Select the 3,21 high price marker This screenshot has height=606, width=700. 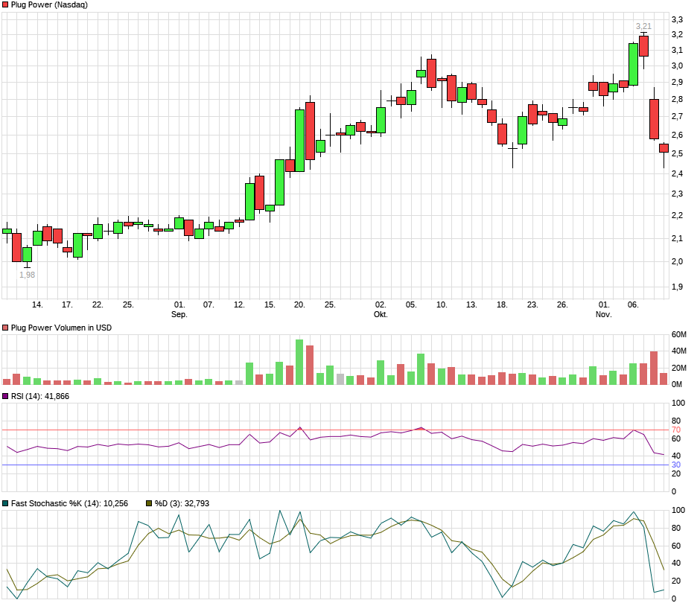pyautogui.click(x=643, y=26)
